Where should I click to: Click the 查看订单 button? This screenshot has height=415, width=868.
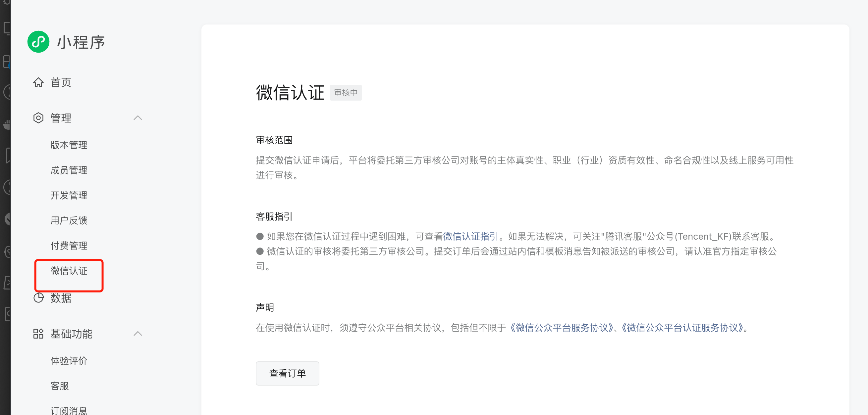(x=288, y=373)
